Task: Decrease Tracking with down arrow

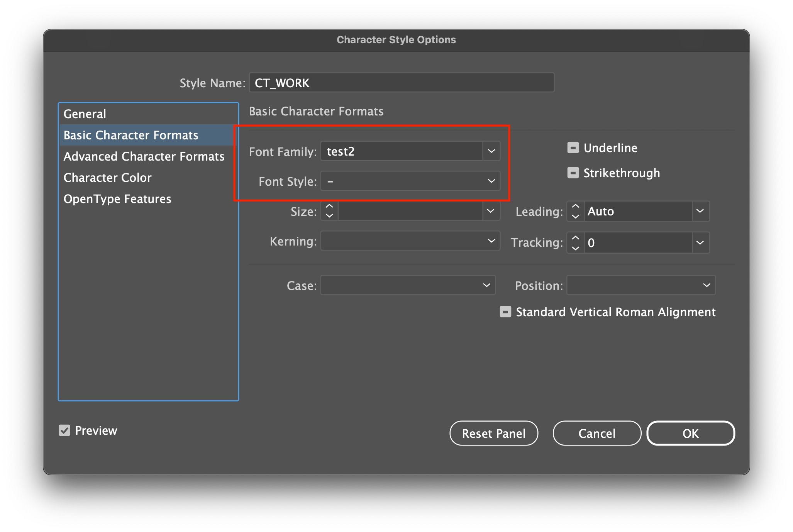Action: coord(575,248)
